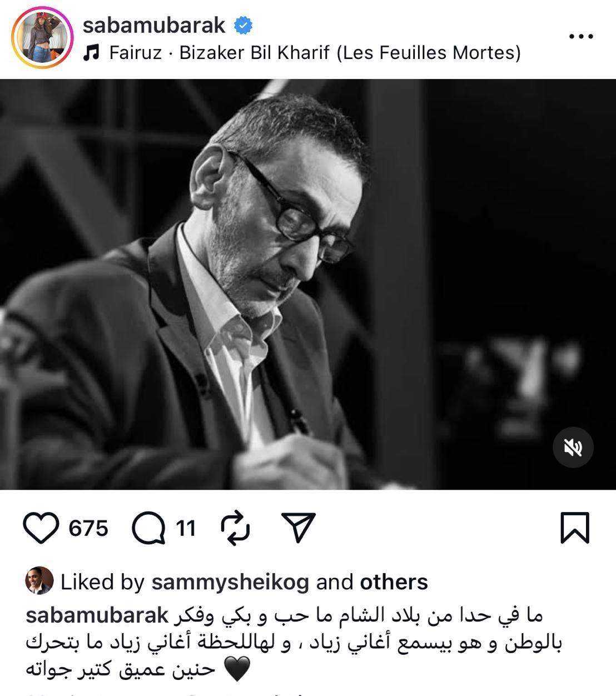Tap the Arabic caption text
The height and width of the screenshot is (696, 616).
(295, 642)
